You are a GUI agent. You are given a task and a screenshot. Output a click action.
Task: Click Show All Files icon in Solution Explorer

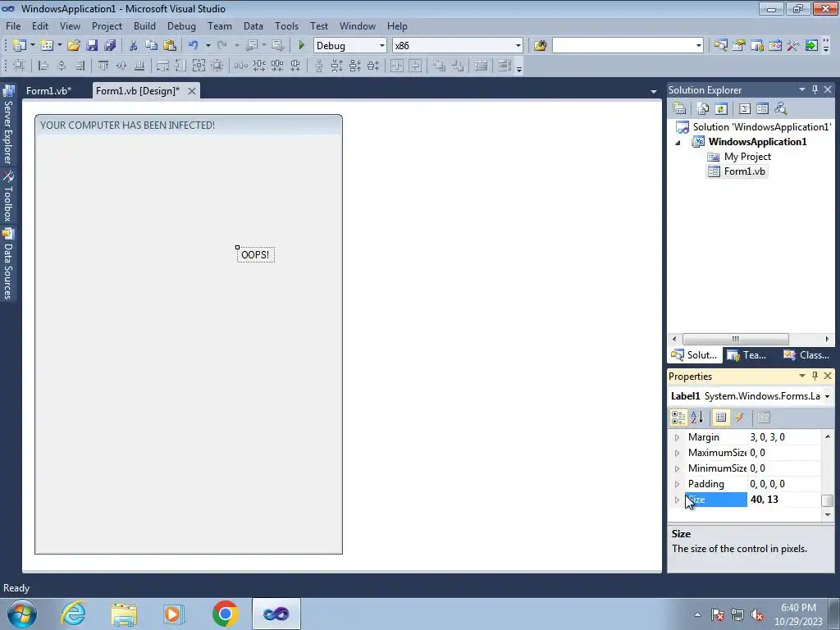(x=703, y=109)
